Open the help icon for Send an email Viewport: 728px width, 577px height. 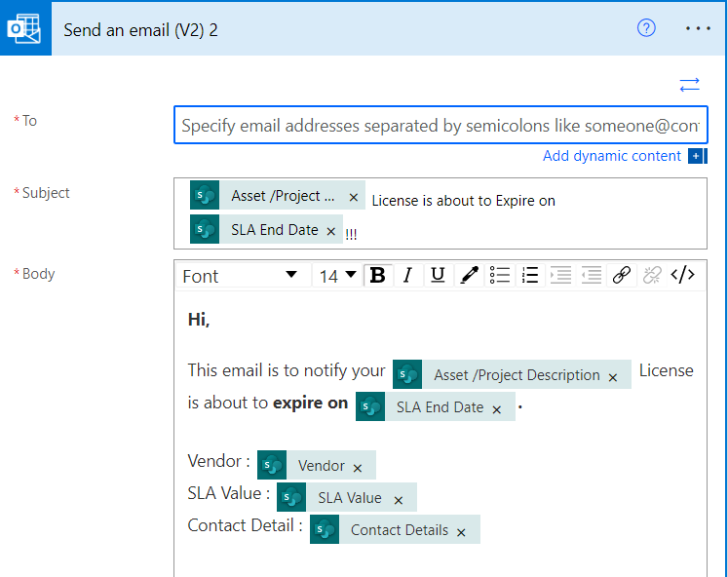646,28
